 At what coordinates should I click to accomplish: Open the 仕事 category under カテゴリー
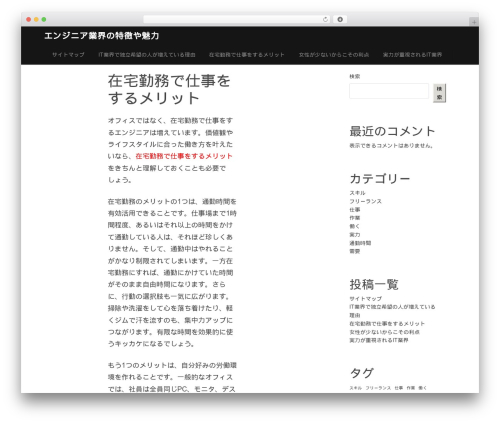coord(355,210)
